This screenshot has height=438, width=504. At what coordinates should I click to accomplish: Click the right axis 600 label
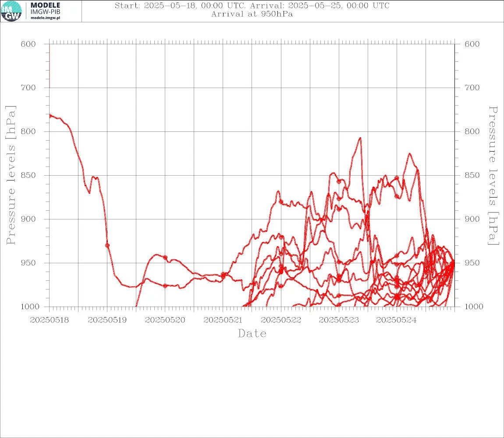click(x=472, y=44)
